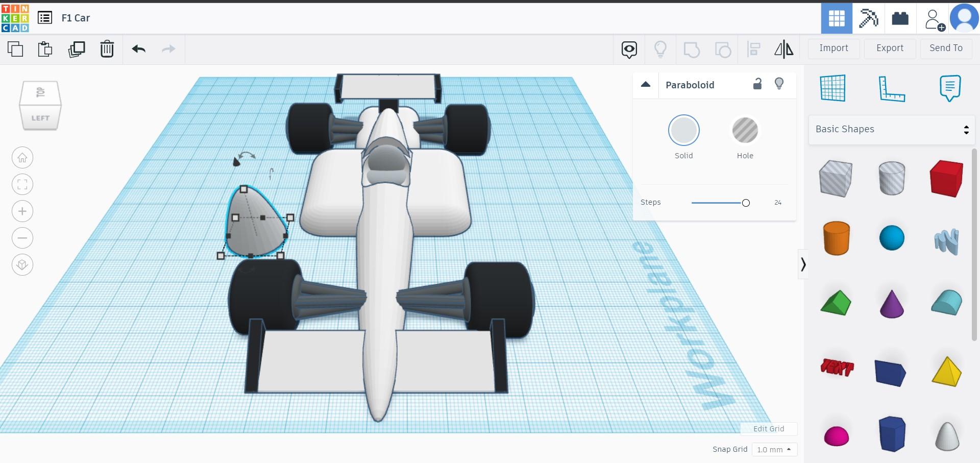
Task: Set Paraboloid to Hole
Action: pos(745,130)
